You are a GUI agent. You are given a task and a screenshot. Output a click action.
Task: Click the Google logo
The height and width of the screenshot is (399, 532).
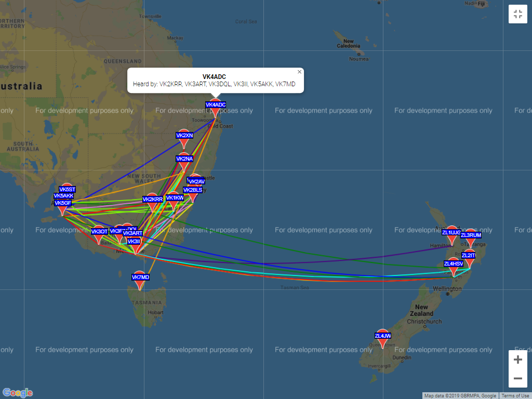click(18, 392)
